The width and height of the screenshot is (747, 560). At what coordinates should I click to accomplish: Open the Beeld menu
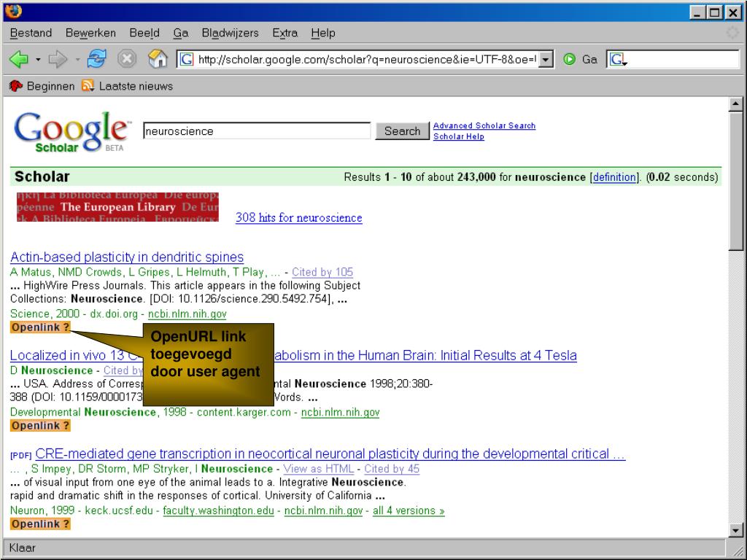click(144, 33)
